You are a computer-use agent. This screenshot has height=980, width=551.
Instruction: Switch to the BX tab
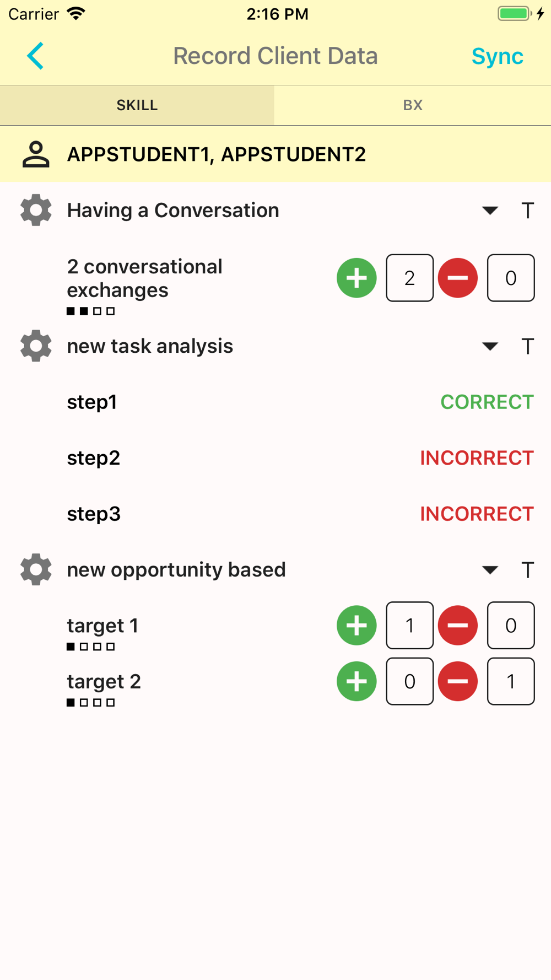click(x=413, y=105)
